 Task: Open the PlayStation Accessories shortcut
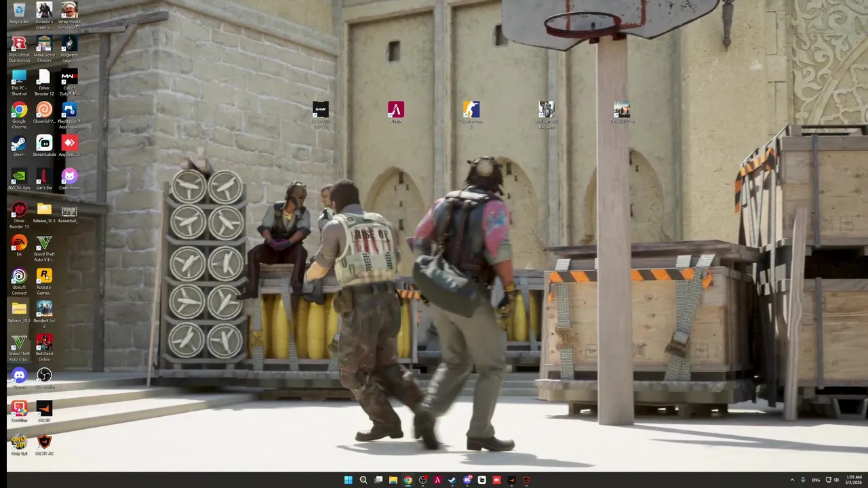[69, 114]
